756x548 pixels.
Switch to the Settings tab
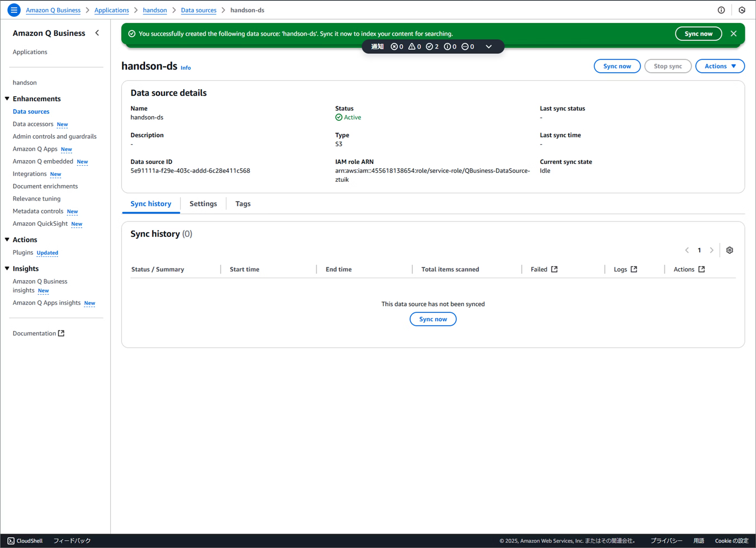[x=203, y=203]
